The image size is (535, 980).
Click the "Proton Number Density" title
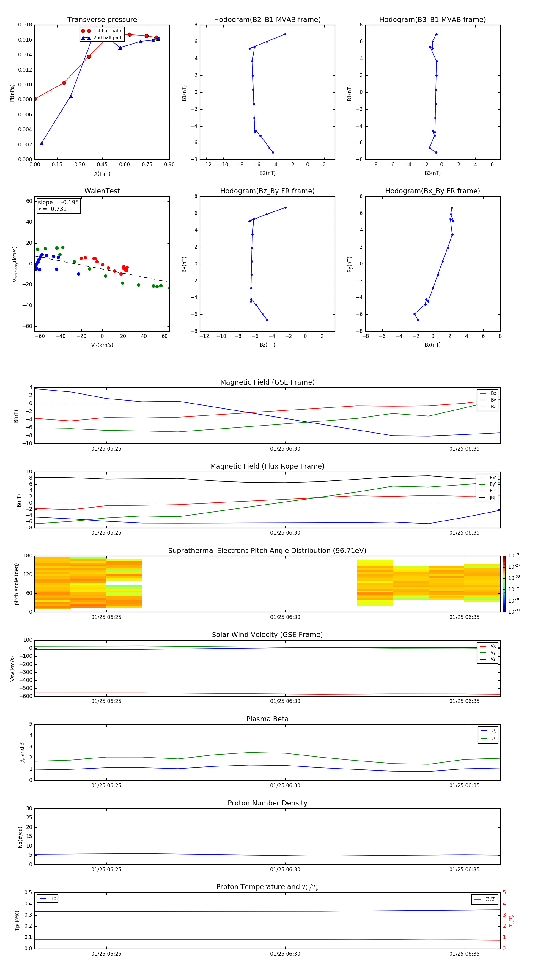(267, 803)
